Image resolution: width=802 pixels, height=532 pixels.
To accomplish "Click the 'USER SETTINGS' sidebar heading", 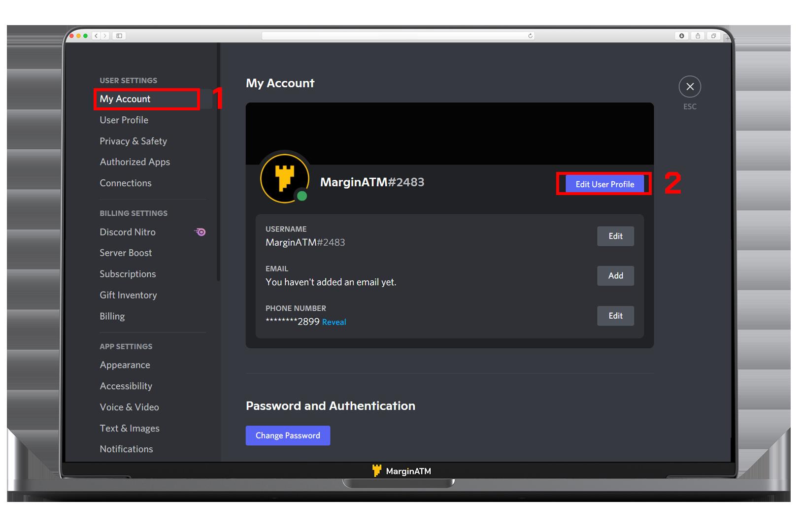I will point(129,80).
